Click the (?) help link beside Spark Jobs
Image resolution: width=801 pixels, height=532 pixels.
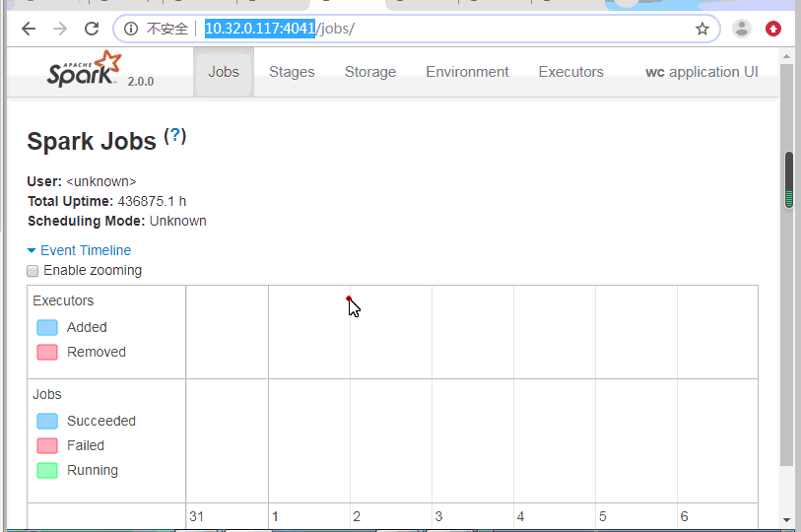point(175,136)
